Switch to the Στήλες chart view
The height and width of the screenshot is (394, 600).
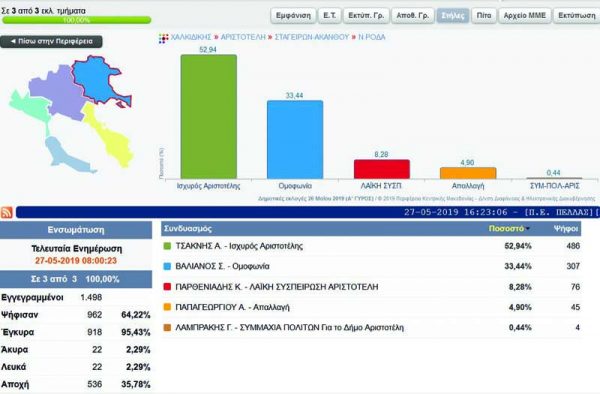[x=453, y=16]
